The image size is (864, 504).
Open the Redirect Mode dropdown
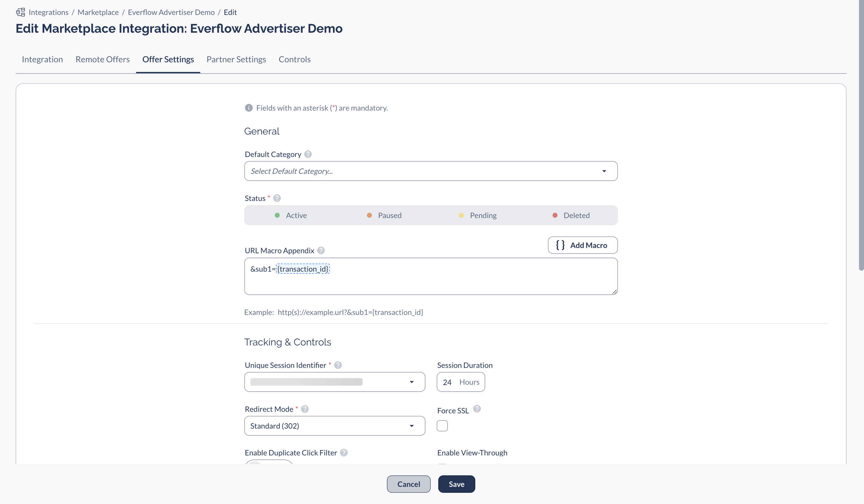[x=335, y=426]
